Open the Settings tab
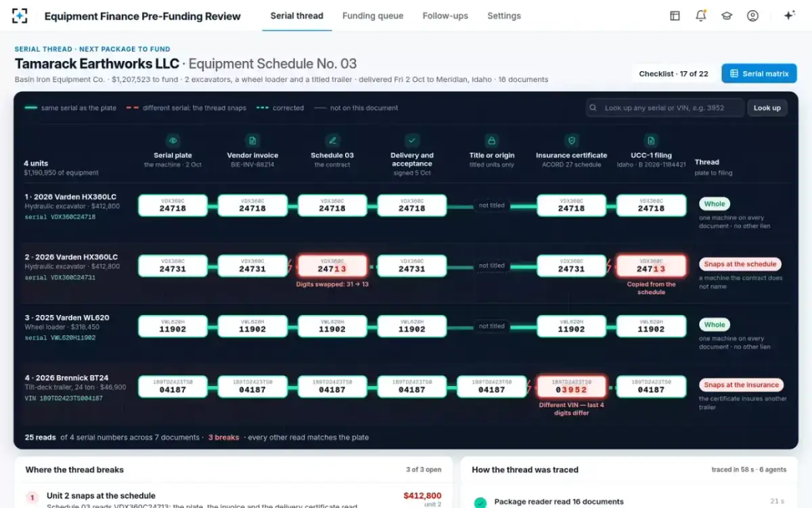 click(504, 16)
